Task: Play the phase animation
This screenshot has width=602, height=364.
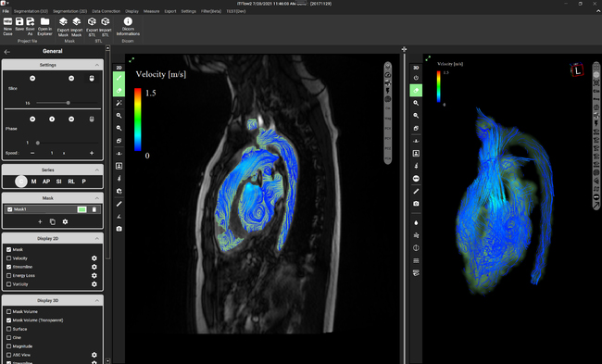Action: click(52, 119)
